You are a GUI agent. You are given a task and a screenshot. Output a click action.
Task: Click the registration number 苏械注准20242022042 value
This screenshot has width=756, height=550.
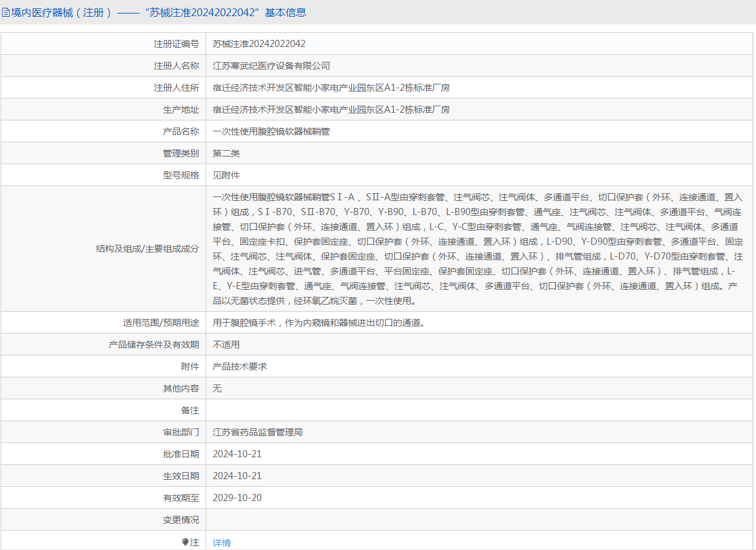[x=259, y=44]
